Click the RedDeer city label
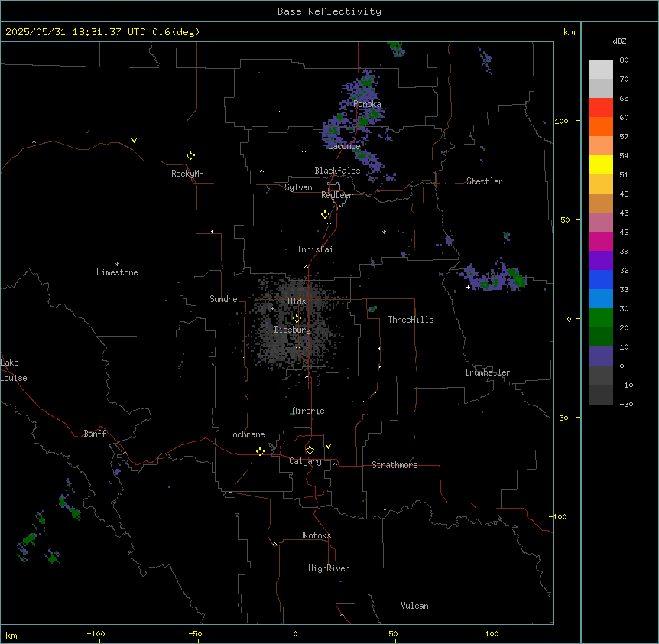Screen dimensions: 659x644 pyautogui.click(x=336, y=195)
